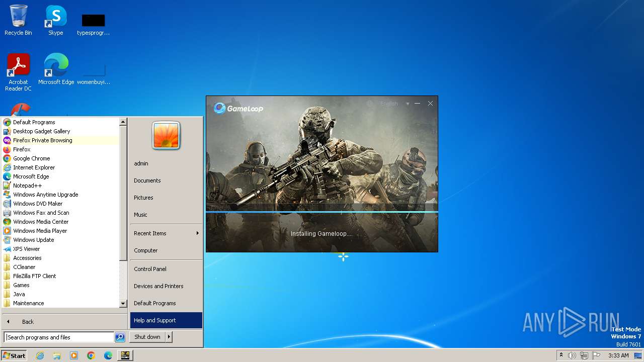Open Windows Media Player from programs list
644x362 pixels.
pyautogui.click(x=60, y=231)
